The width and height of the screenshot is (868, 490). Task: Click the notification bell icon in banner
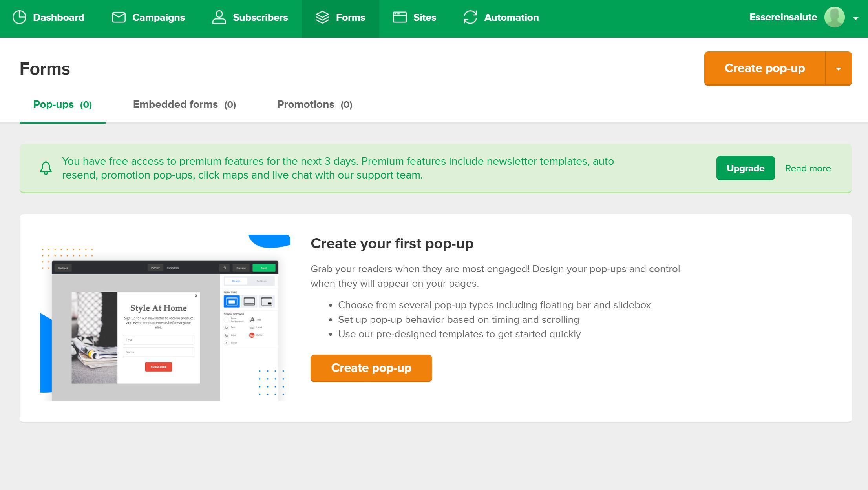[x=46, y=168]
